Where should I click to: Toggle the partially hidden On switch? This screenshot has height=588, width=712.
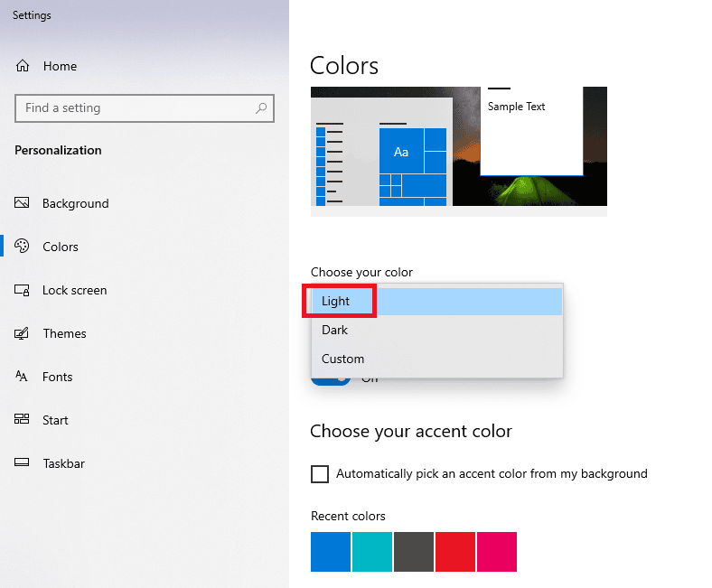point(331,381)
